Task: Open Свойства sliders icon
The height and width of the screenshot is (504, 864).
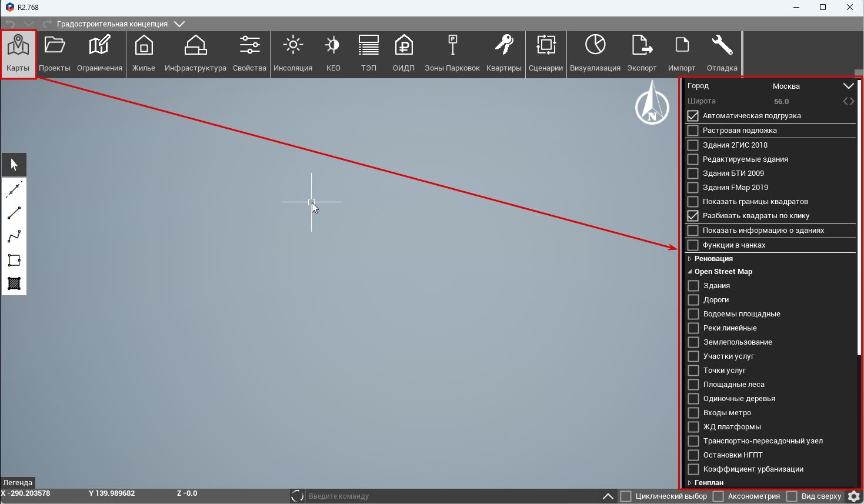Action: click(x=249, y=45)
